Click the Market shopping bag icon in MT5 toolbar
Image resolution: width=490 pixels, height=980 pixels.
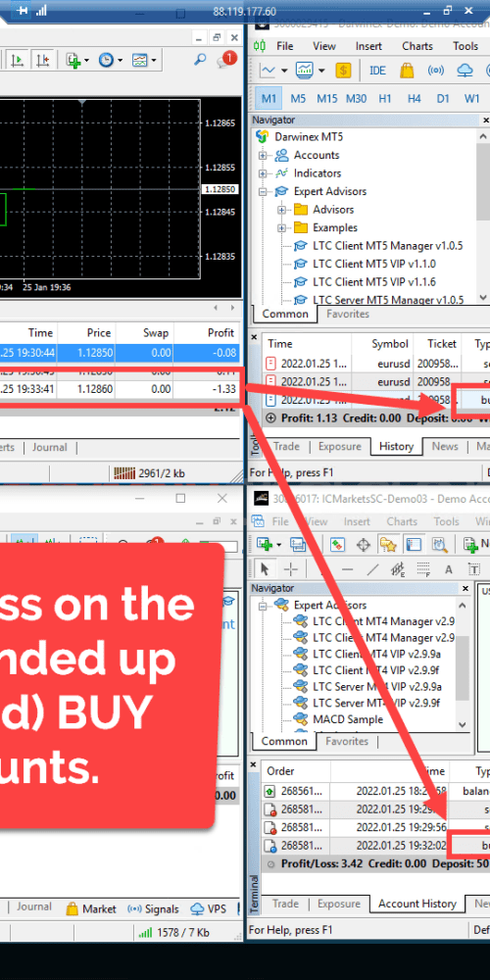click(x=407, y=71)
